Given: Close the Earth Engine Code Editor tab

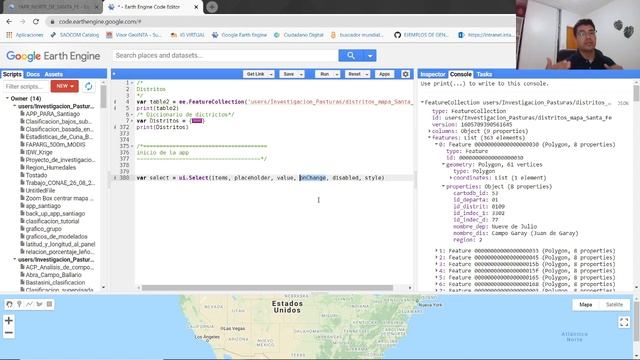Looking at the screenshot, I should coord(196,7).
